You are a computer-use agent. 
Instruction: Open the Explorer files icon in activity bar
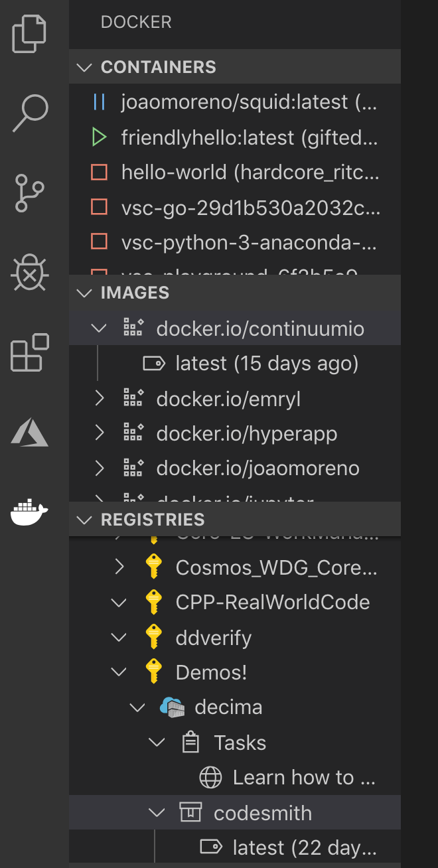tap(30, 35)
